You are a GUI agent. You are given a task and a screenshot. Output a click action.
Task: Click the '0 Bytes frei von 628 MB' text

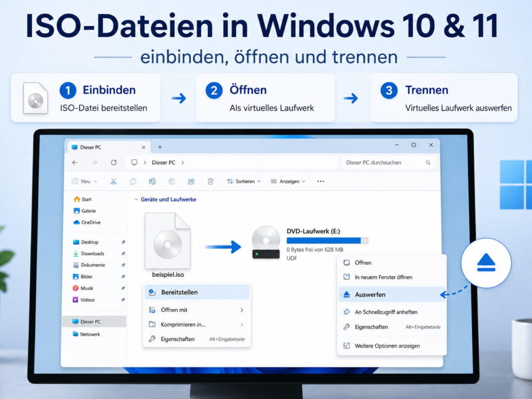[315, 249]
